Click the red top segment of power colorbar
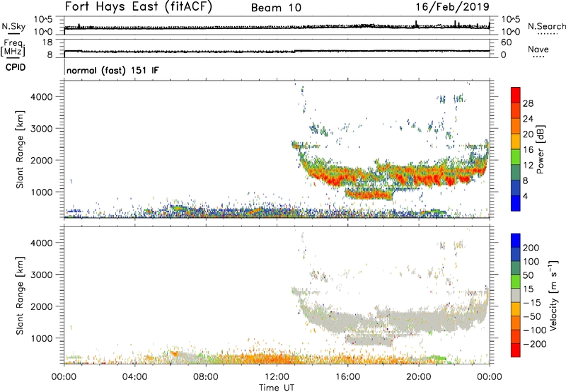This screenshot has width=566, height=392. click(x=516, y=95)
